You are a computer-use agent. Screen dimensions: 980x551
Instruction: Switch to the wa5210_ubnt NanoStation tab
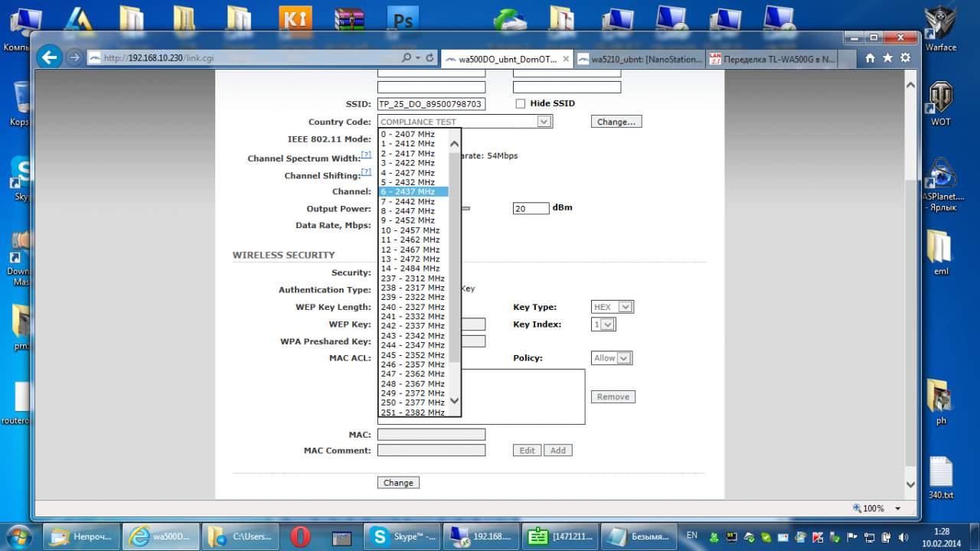coord(639,60)
